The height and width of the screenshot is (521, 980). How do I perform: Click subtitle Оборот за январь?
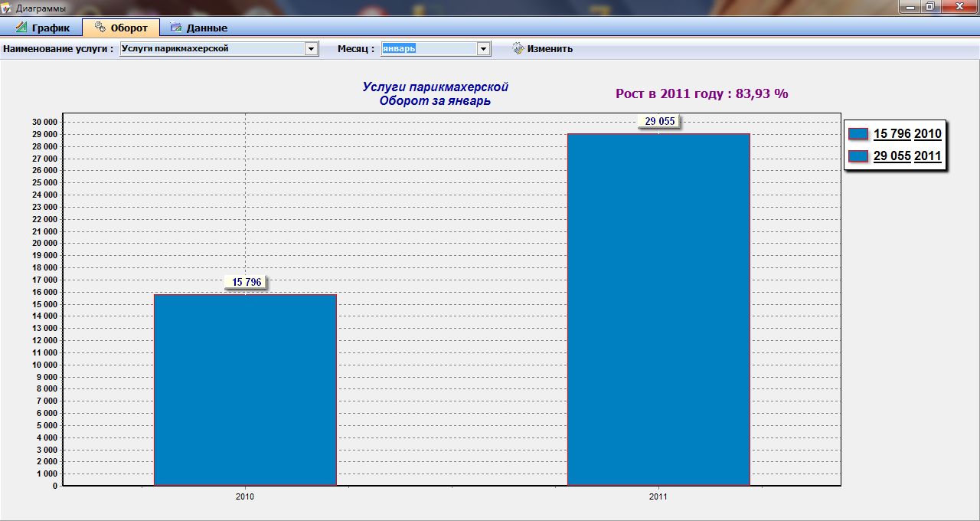point(435,100)
